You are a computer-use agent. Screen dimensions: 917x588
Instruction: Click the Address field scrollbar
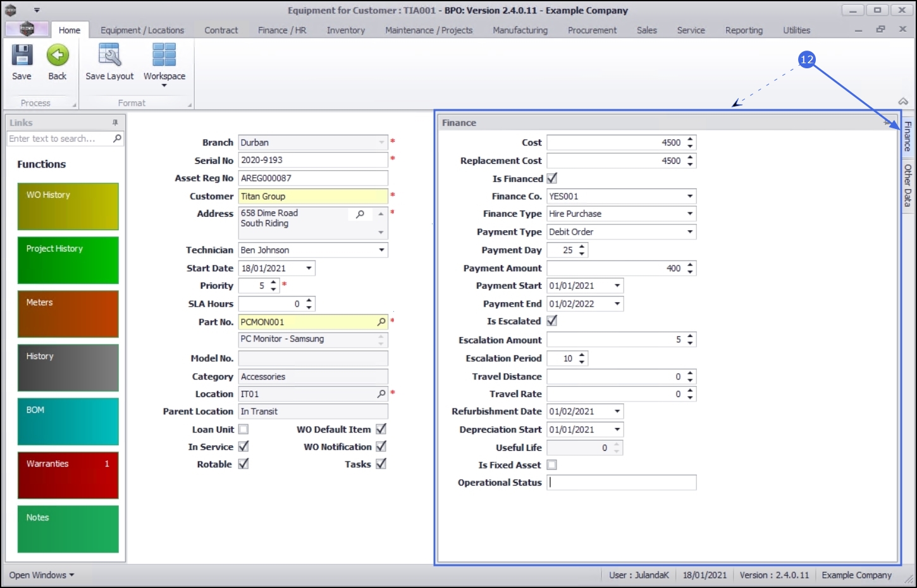pyautogui.click(x=381, y=223)
